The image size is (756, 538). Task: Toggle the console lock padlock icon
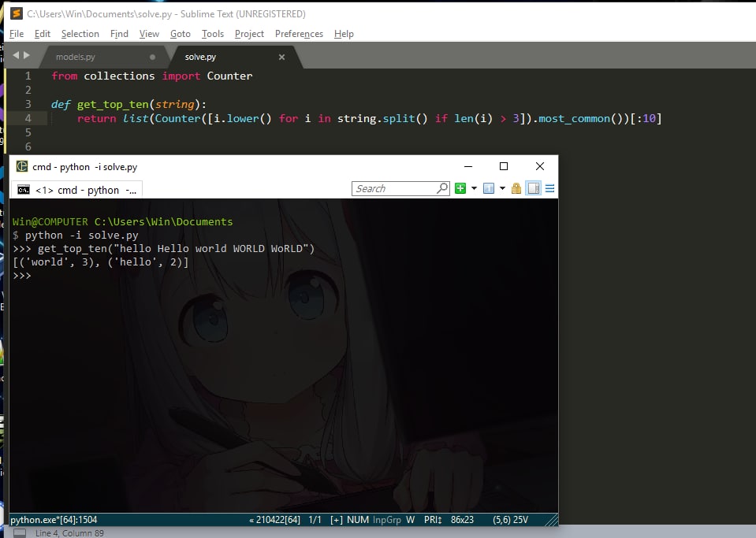(516, 188)
